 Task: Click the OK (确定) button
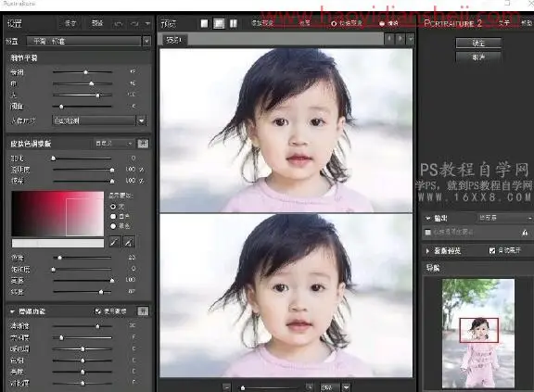[x=478, y=44]
